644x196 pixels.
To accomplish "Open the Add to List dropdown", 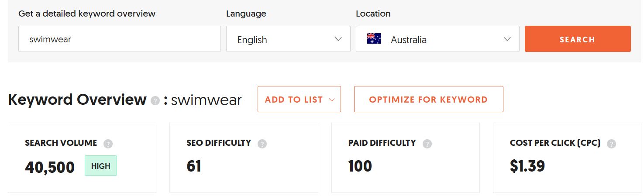I will tap(299, 99).
